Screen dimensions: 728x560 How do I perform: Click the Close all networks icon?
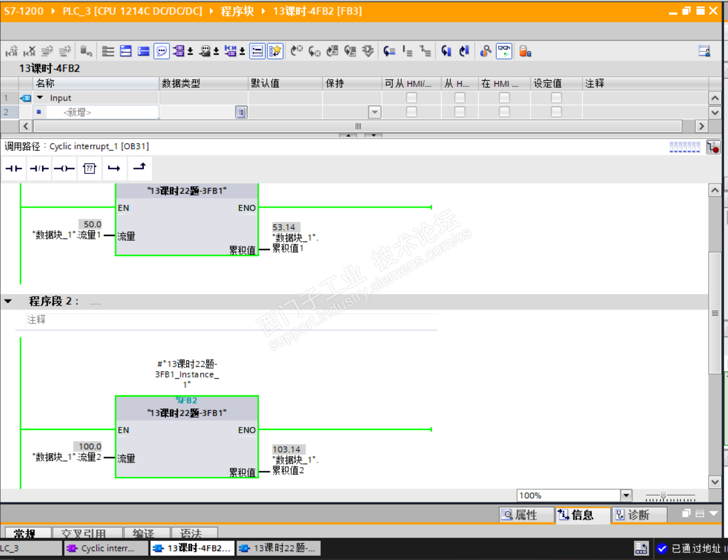click(x=144, y=52)
